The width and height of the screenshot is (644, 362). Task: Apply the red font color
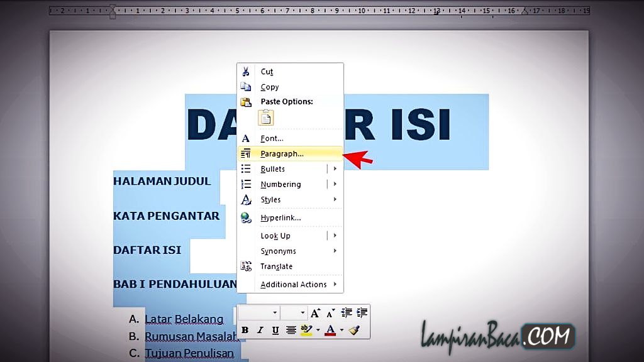330,331
